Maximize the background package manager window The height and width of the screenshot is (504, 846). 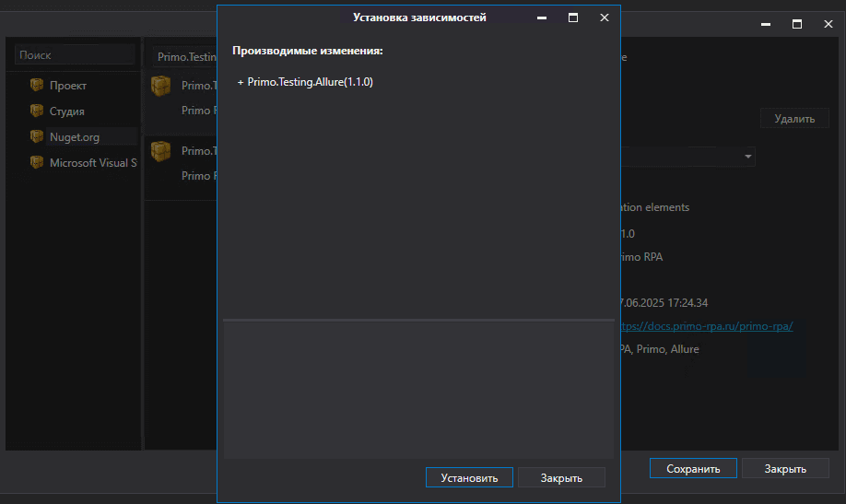click(797, 24)
